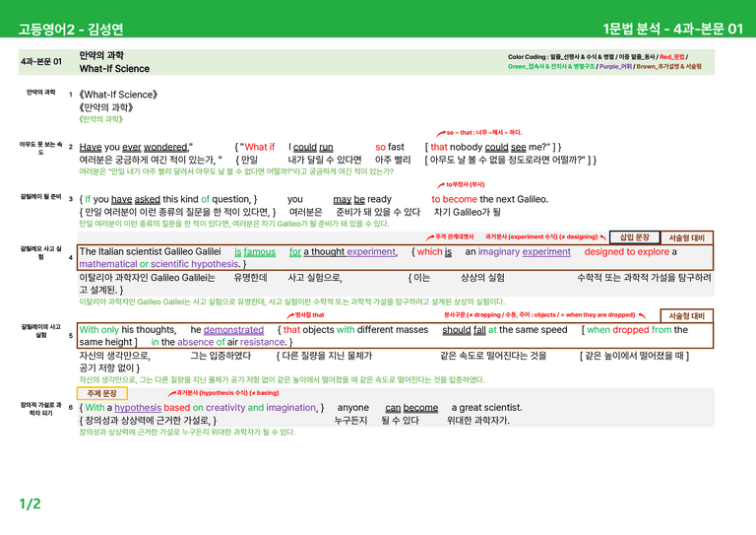This screenshot has height=535, width=756.
Task: Click the red arrow after 'when they are dropped' note
Action: 642,315
